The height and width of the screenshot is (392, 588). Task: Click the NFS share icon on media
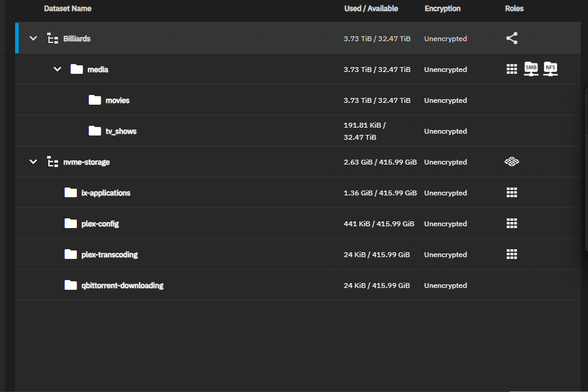click(551, 69)
